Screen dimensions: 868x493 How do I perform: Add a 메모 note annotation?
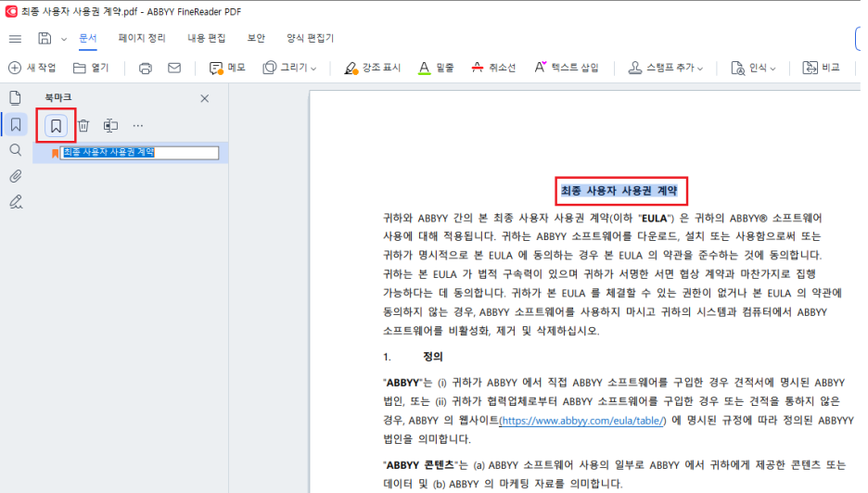point(227,68)
